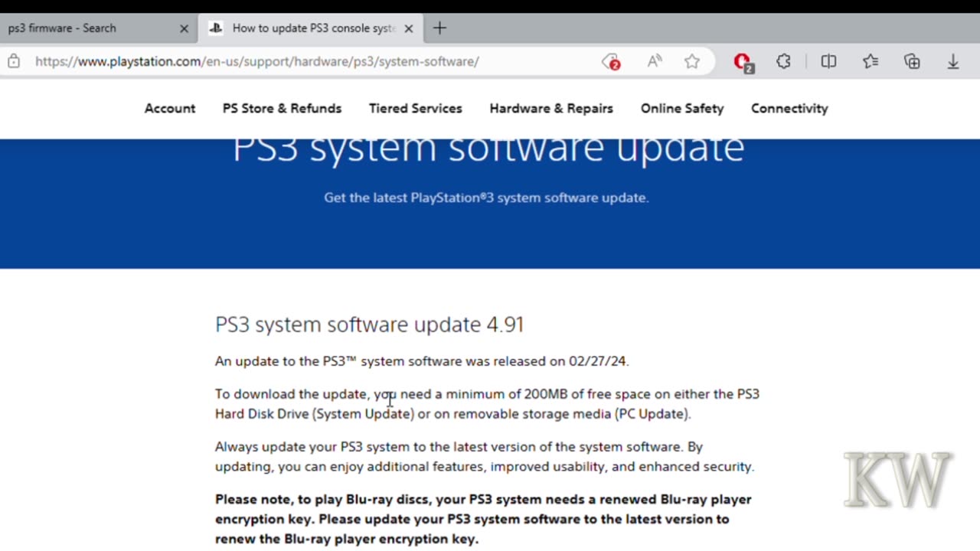
Task: Open a new browser tab
Action: coord(439,28)
